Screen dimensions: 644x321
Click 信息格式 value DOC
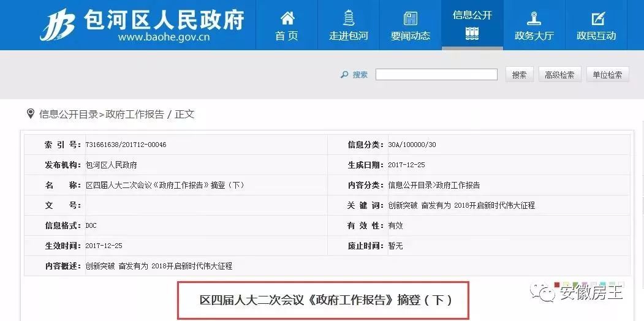(91, 226)
